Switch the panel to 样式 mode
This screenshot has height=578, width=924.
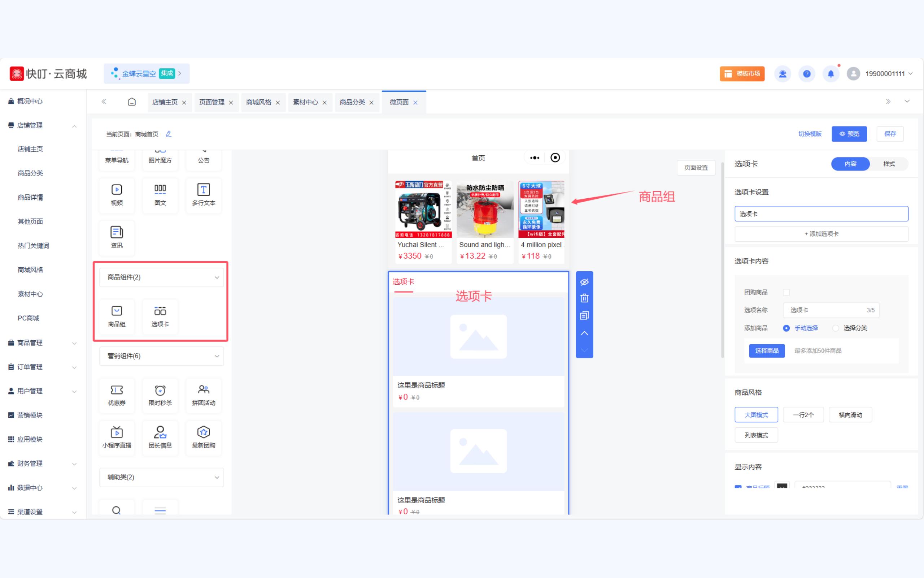pyautogui.click(x=889, y=164)
